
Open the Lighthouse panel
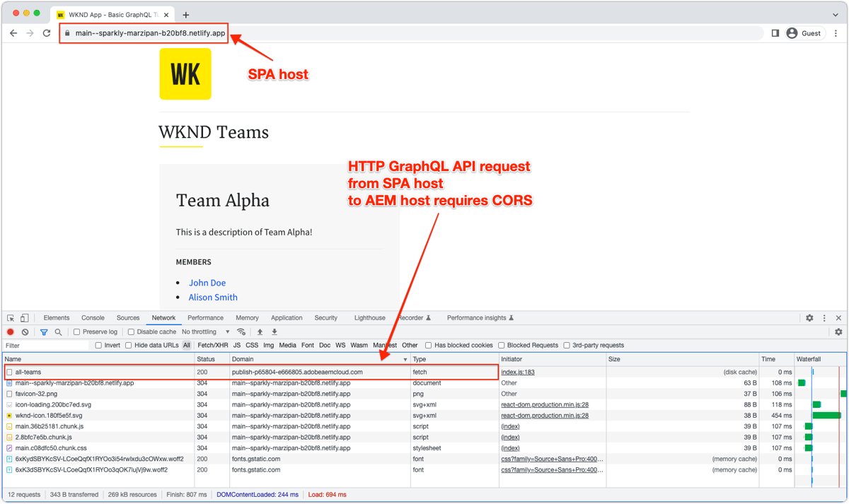(x=369, y=318)
